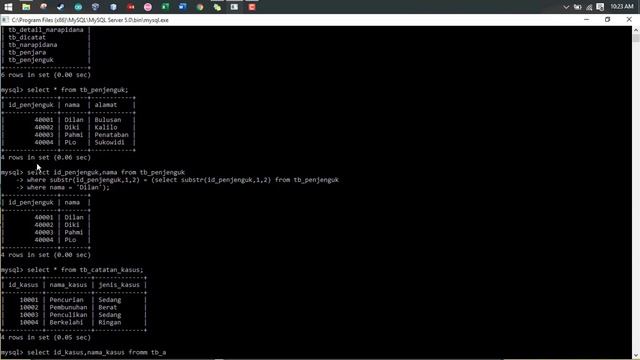Viewport: 640px width, 360px height.
Task: Click the mysql.exe title bar path text
Action: (90, 20)
